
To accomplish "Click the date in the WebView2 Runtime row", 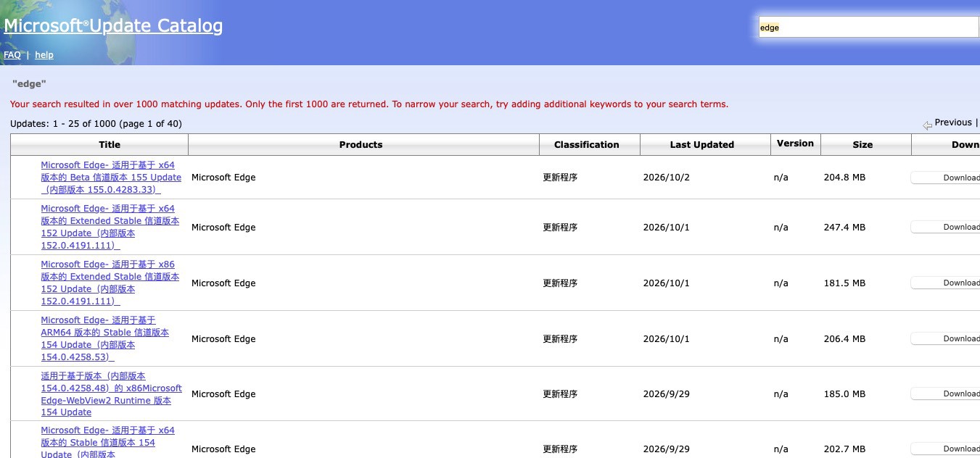I will pyautogui.click(x=667, y=394).
